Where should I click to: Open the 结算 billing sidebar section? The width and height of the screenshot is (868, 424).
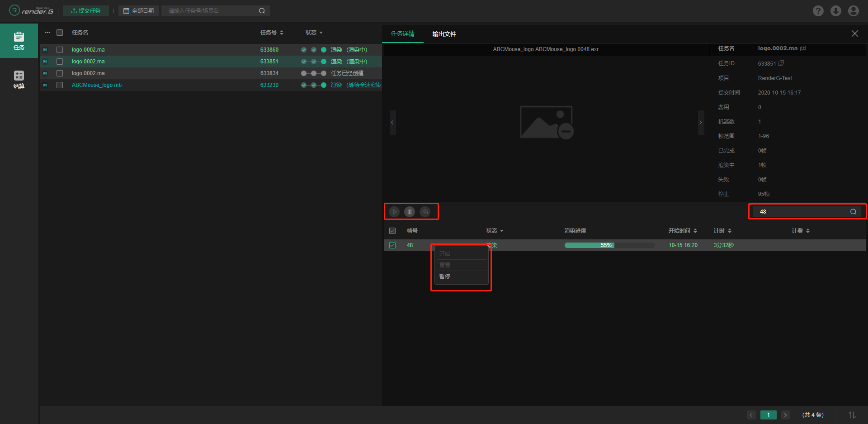(x=19, y=80)
